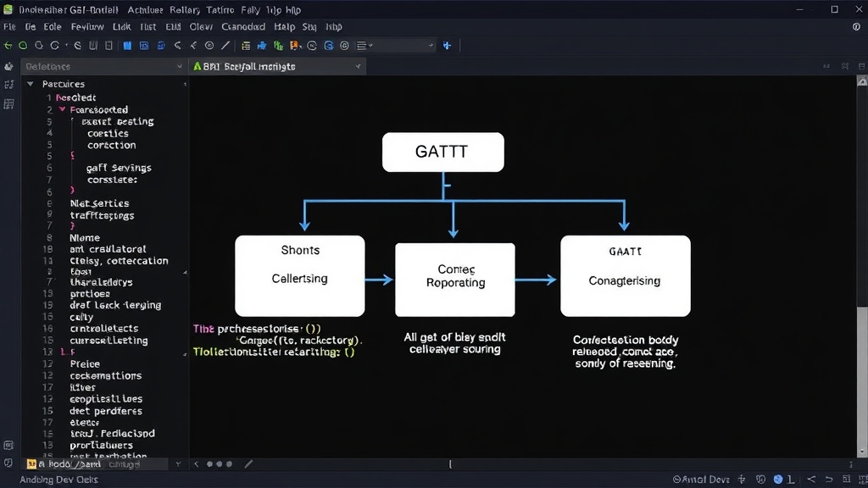
Task: Click the green back arrow toolbar icon
Action: click(8, 46)
